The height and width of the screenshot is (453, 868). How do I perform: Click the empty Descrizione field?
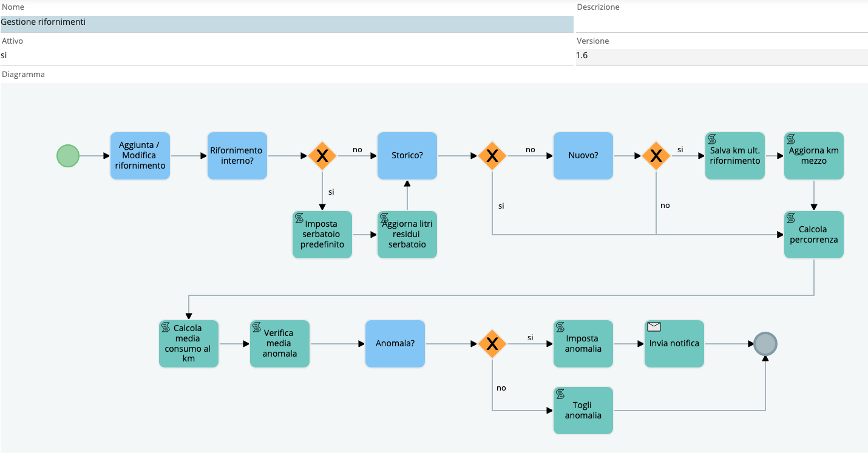pyautogui.click(x=722, y=24)
